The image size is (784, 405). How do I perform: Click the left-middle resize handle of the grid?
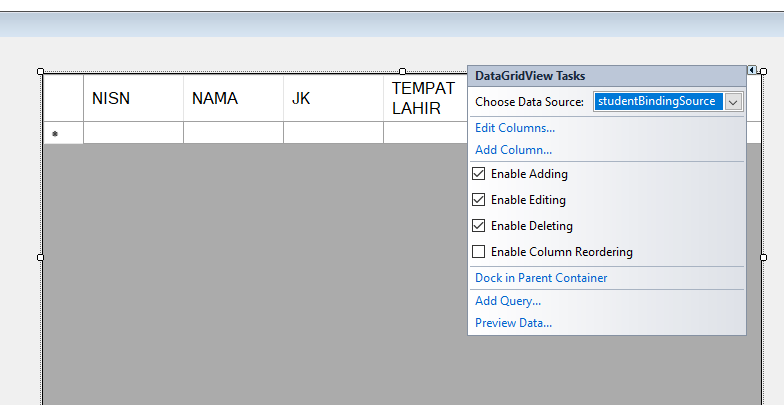(x=41, y=257)
